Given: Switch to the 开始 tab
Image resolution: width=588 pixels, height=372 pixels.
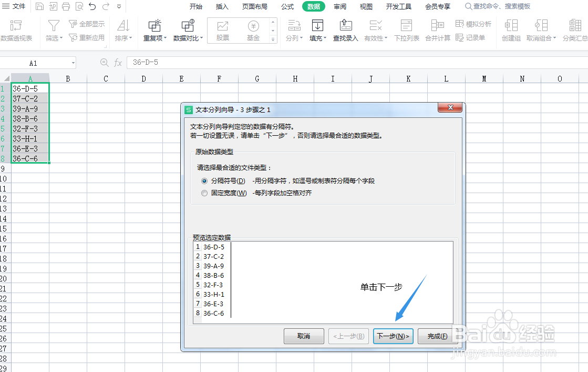Looking at the screenshot, I should pyautogui.click(x=196, y=6).
